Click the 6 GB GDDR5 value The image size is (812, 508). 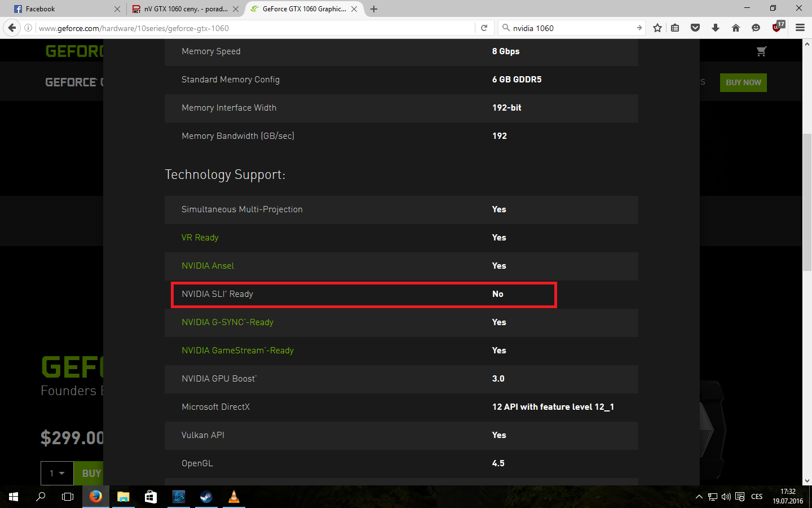(517, 80)
